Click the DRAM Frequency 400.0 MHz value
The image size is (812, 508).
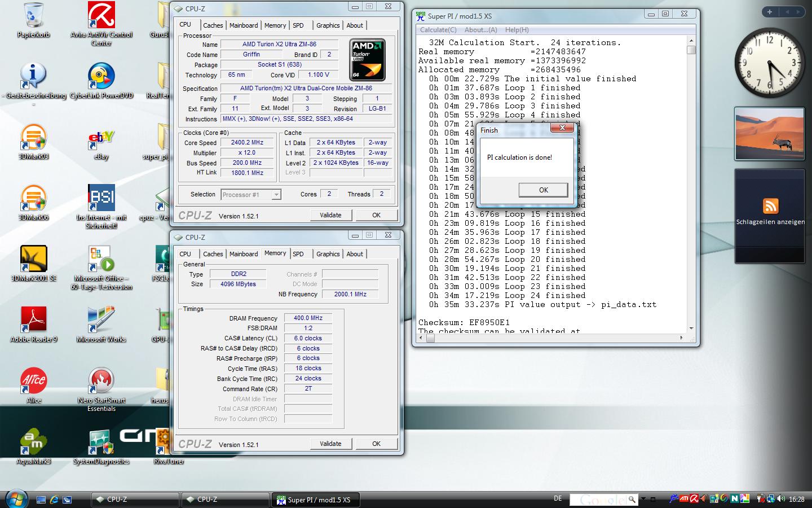(308, 318)
